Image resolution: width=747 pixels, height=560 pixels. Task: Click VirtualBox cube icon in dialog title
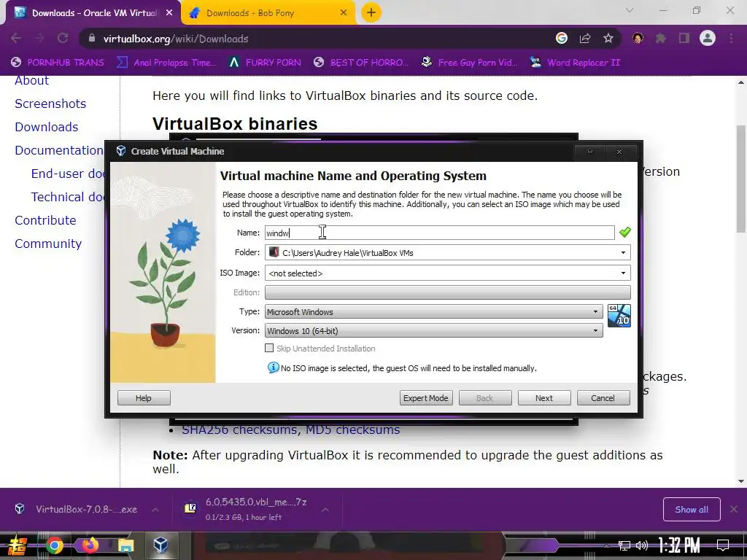121,151
